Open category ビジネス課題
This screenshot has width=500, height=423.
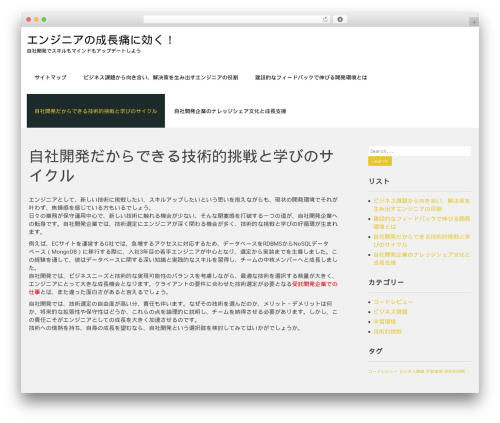(390, 312)
